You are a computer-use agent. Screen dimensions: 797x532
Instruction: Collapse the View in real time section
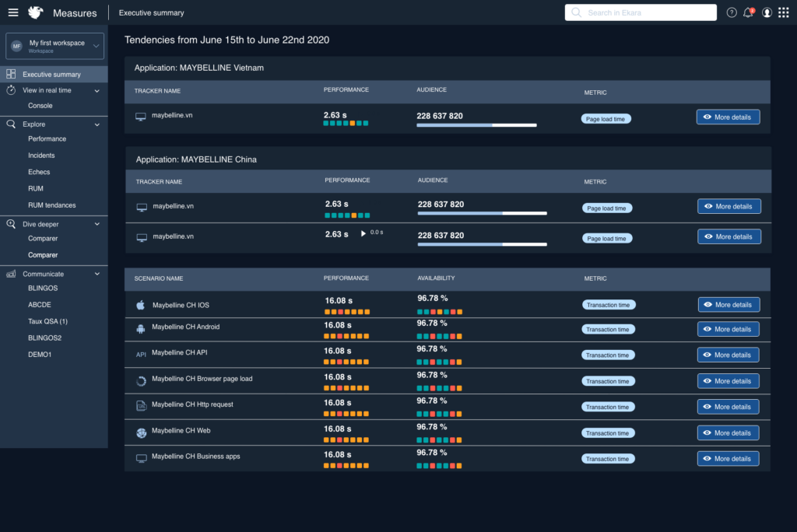pos(97,90)
